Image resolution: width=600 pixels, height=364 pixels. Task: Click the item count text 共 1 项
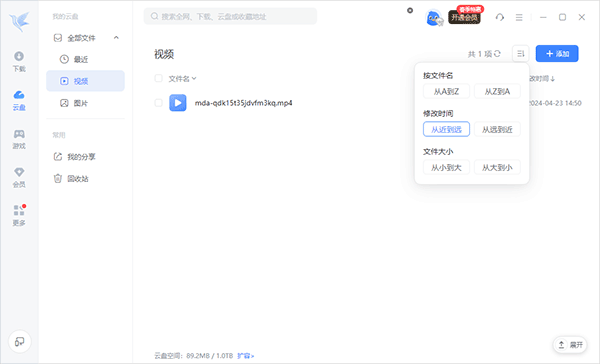point(479,54)
